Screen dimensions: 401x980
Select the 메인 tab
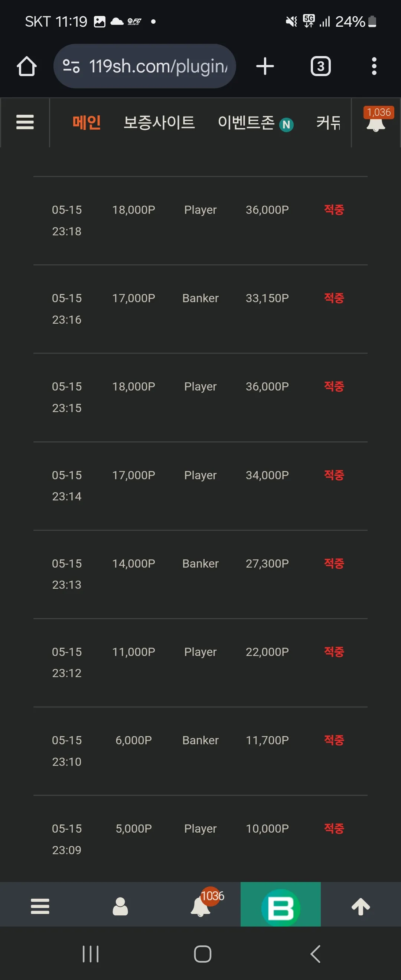[87, 122]
